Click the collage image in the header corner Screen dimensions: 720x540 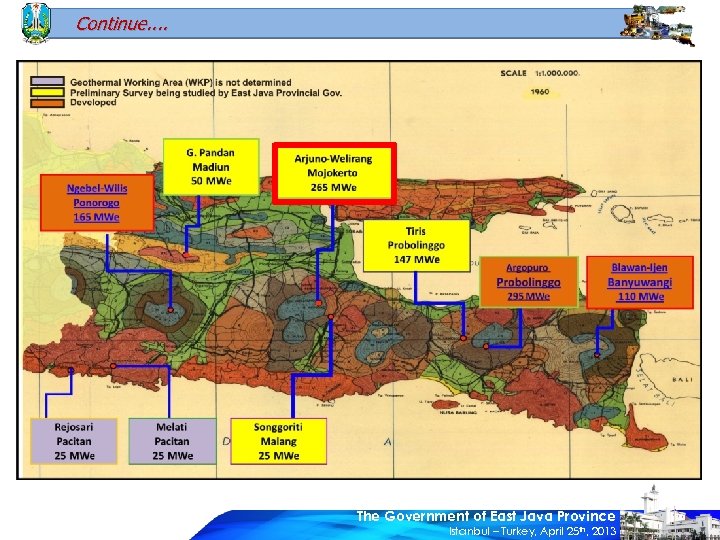pyautogui.click(x=657, y=25)
